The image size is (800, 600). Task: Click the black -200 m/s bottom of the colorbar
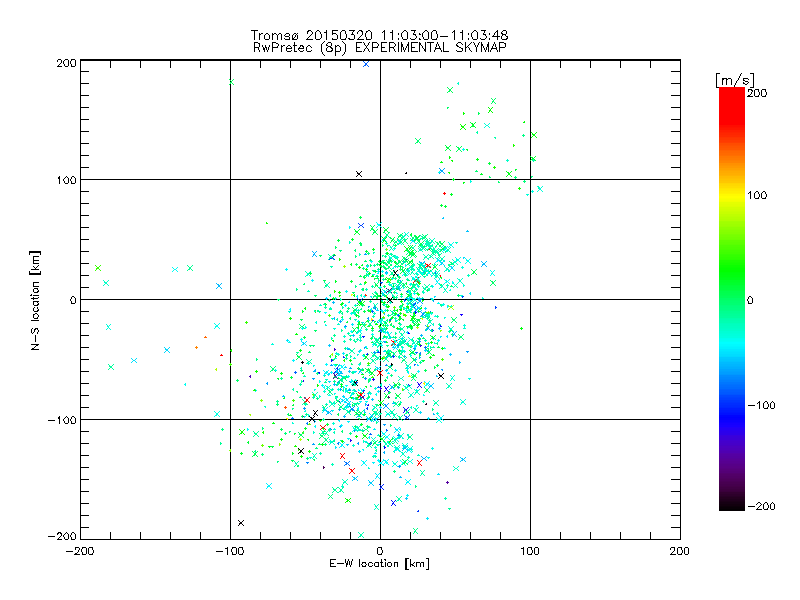(x=732, y=505)
